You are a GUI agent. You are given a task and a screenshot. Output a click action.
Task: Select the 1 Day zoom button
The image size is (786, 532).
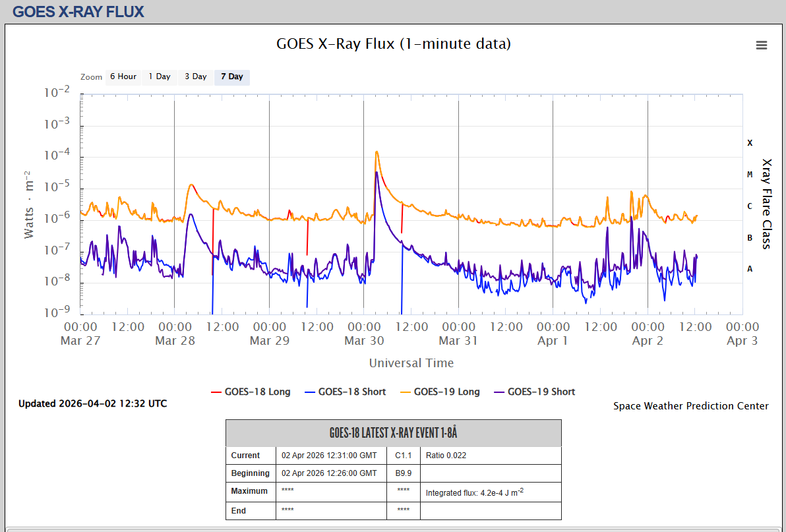pyautogui.click(x=160, y=76)
